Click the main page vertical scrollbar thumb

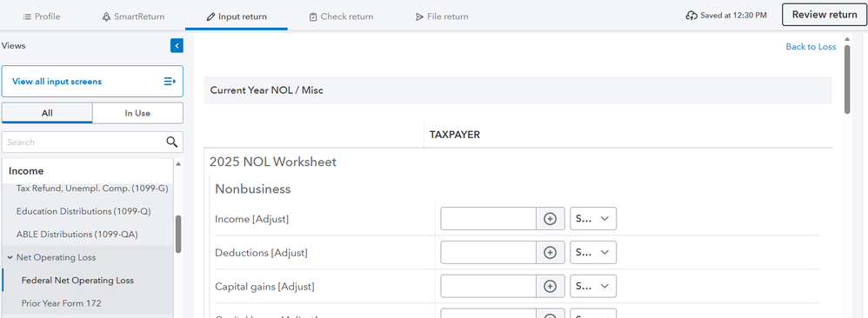pyautogui.click(x=847, y=79)
